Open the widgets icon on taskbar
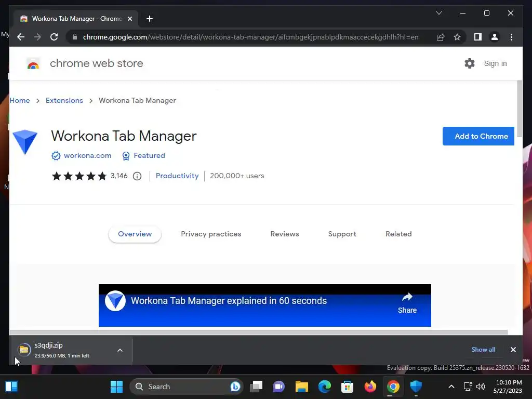Screen dimensions: 532x399 11,387
